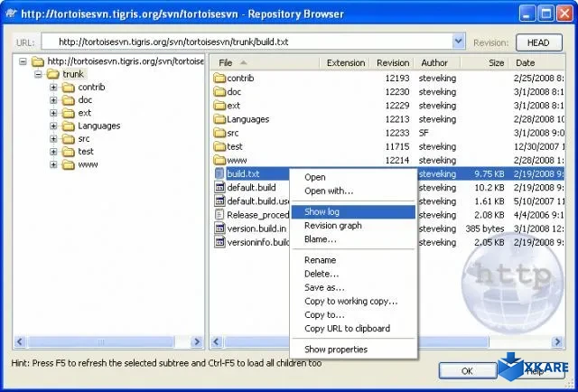578x392 pixels.
Task: Collapse the repository root tree node
Action: tap(23, 61)
